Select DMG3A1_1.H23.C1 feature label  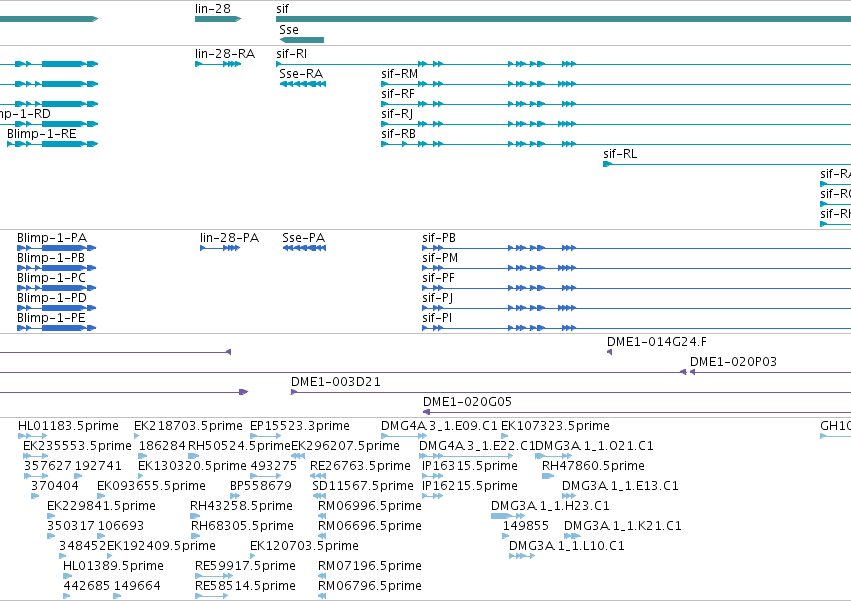[x=550, y=506]
